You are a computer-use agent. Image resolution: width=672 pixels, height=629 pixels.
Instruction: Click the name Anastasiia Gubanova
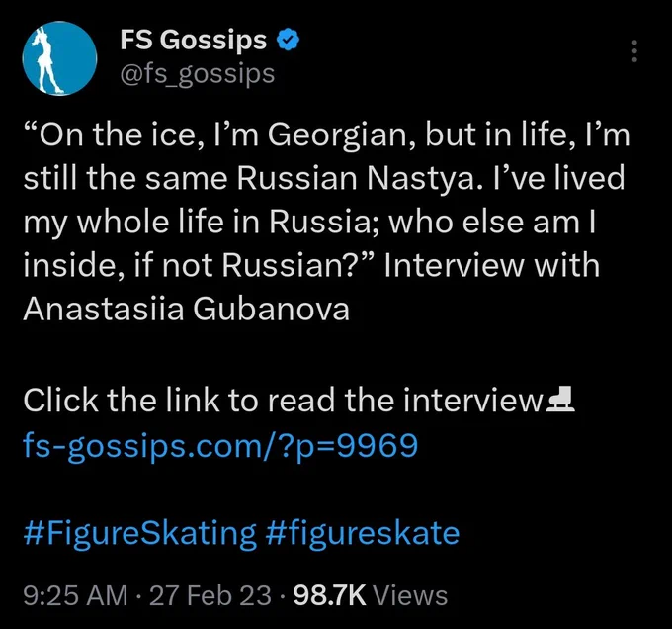point(187,309)
